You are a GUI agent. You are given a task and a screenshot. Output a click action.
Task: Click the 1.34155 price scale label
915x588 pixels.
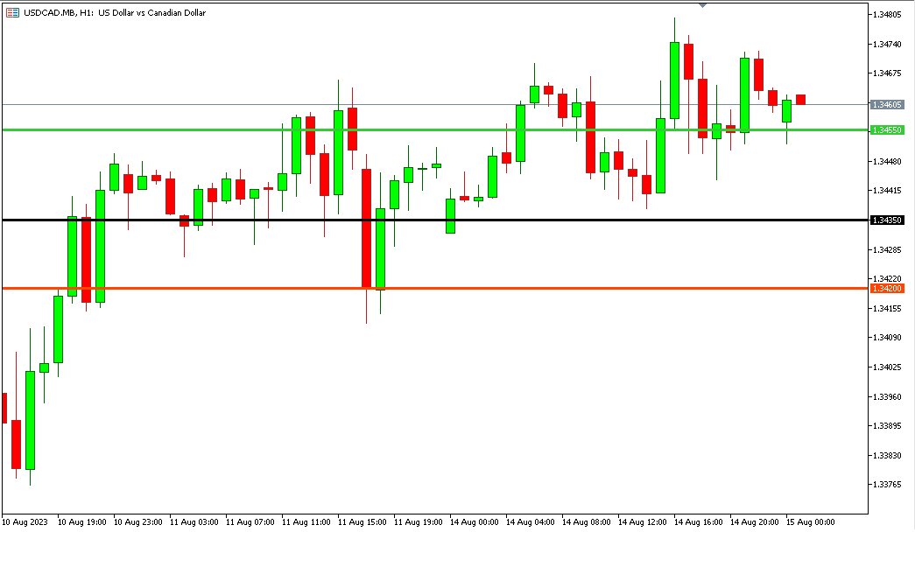coord(887,308)
